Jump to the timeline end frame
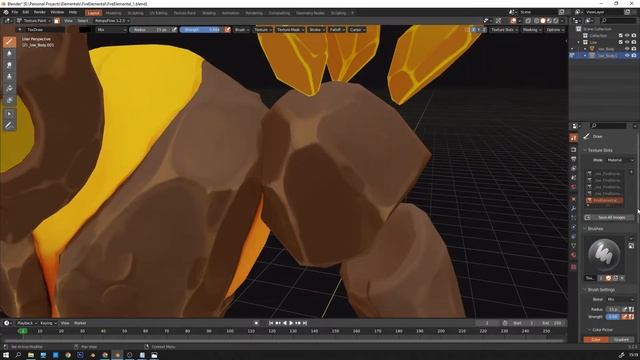The image size is (640, 360). 304,323
